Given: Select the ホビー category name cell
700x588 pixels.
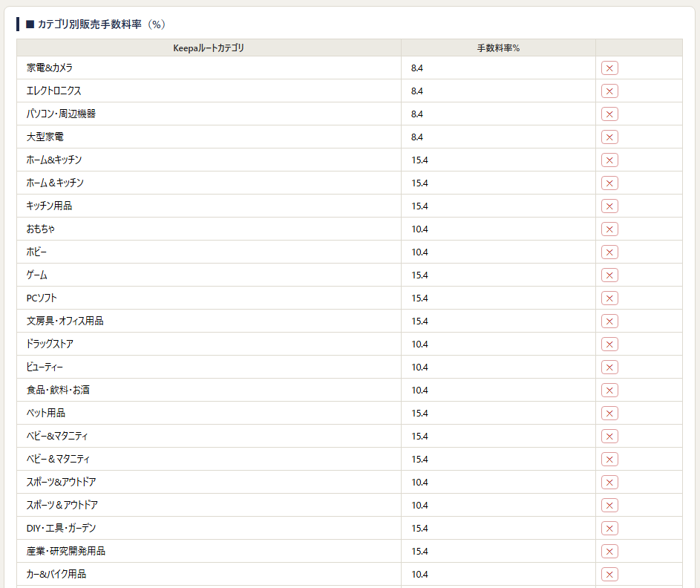Looking at the screenshot, I should (209, 252).
